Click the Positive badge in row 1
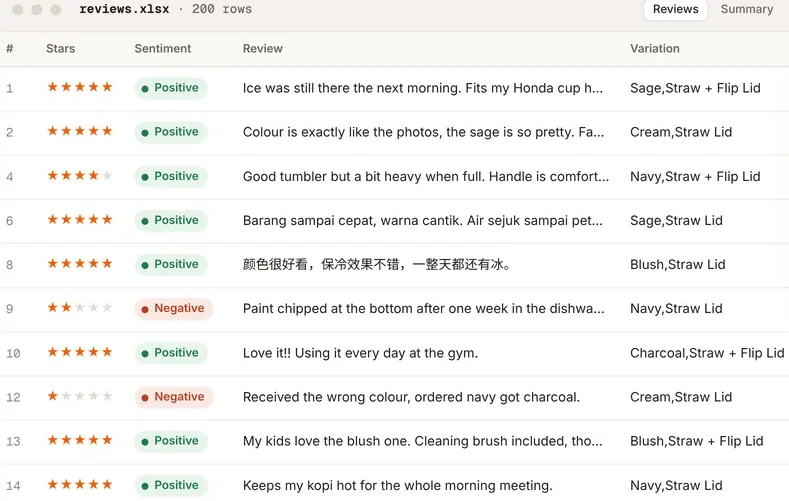This screenshot has height=501, width=789. point(171,88)
